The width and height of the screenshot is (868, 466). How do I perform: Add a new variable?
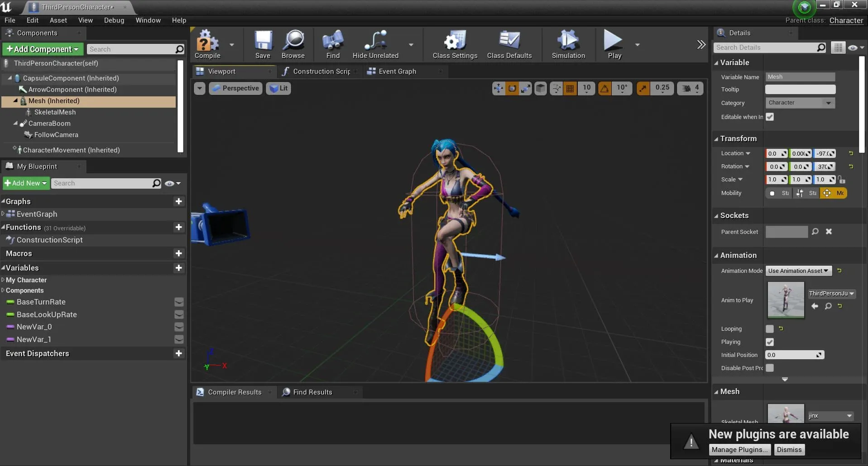[x=179, y=268]
